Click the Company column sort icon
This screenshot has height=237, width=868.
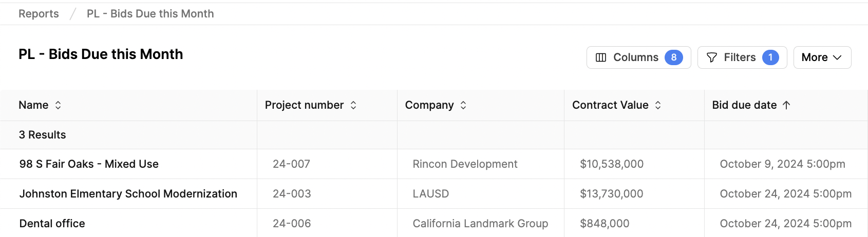pos(463,105)
